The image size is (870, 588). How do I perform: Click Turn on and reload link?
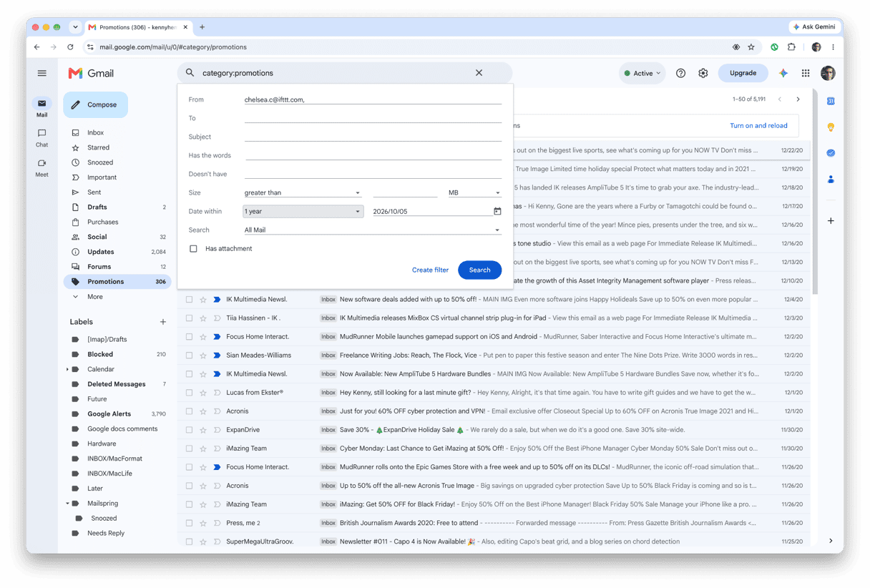coord(758,125)
